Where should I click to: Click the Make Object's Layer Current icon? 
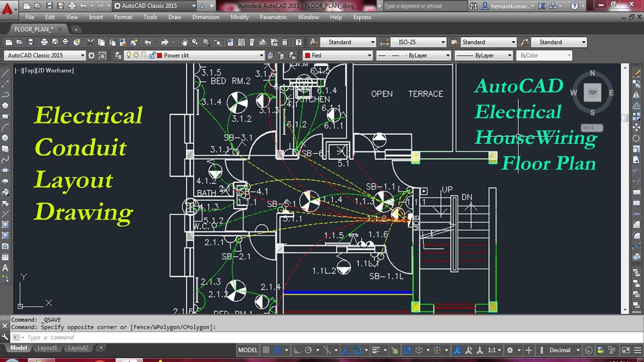(x=271, y=55)
